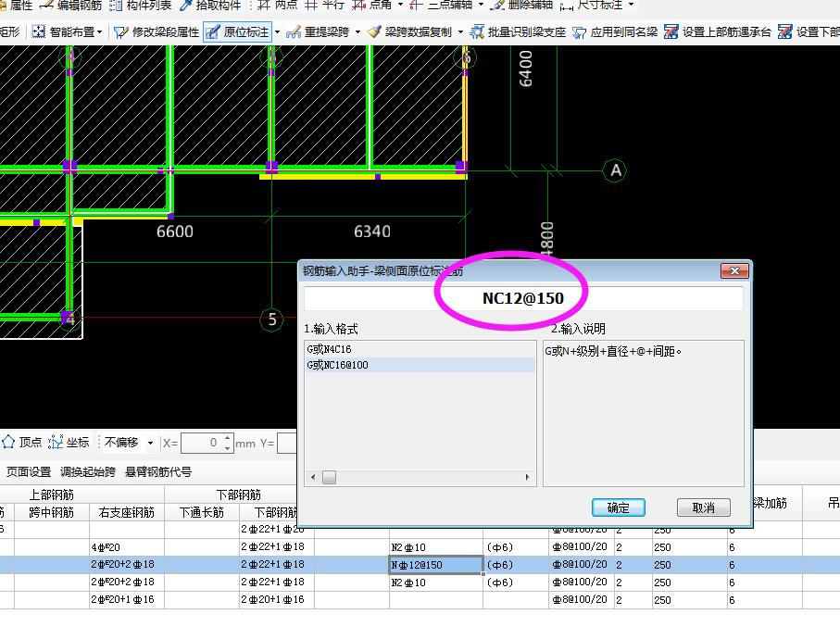Click 页面设置 page settings
This screenshot has height=639, width=840.
(29, 472)
